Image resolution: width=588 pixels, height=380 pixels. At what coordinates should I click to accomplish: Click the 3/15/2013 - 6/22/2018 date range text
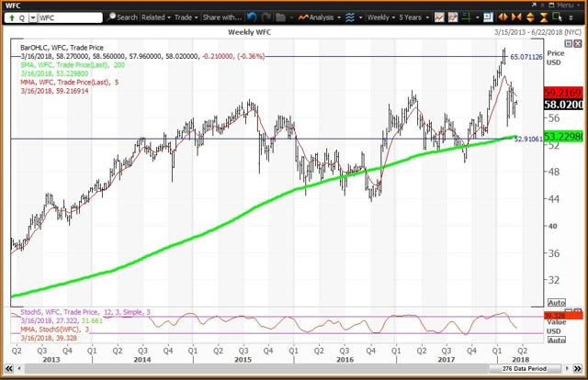pyautogui.click(x=537, y=32)
